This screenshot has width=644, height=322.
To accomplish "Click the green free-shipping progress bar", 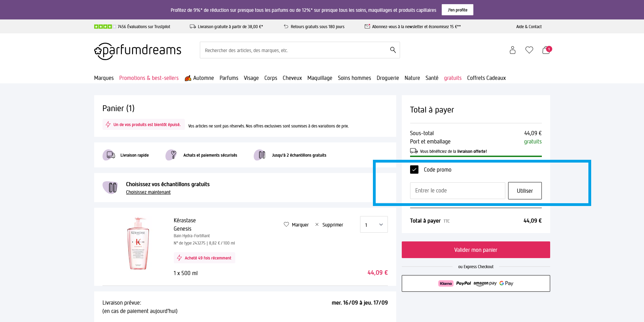I will pos(476,156).
